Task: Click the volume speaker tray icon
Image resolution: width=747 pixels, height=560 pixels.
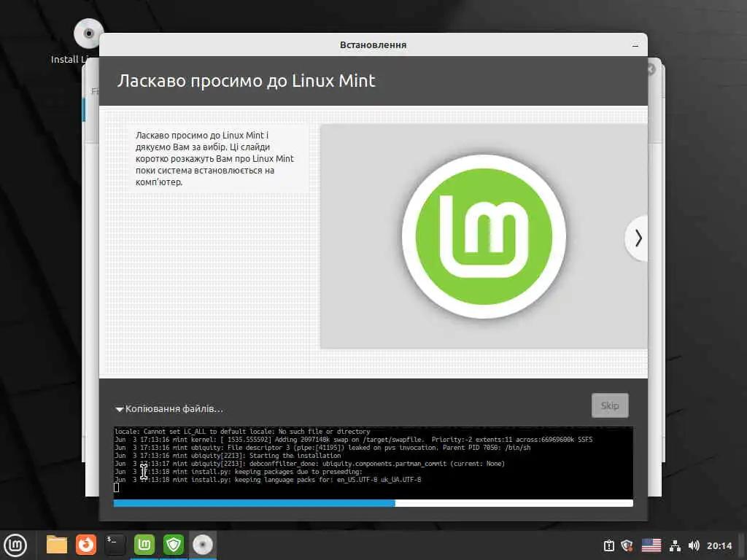Action: (694, 545)
